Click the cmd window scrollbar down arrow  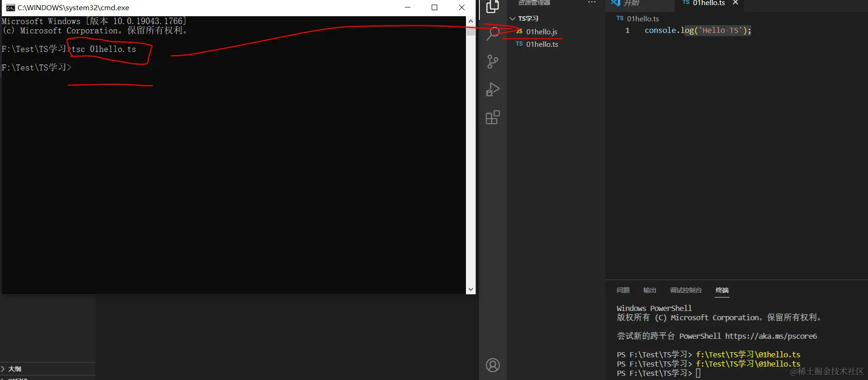(x=471, y=289)
